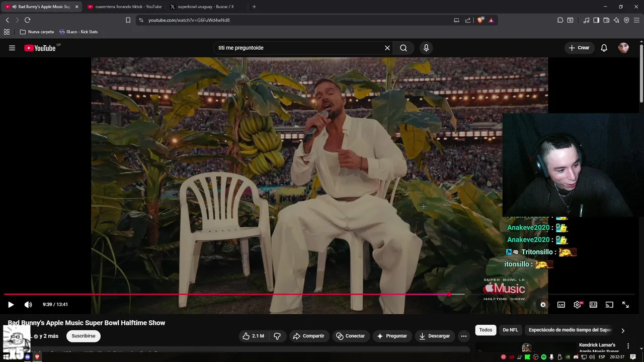Open video player settings gear
Screen dimensions: 644x362
[577, 305]
